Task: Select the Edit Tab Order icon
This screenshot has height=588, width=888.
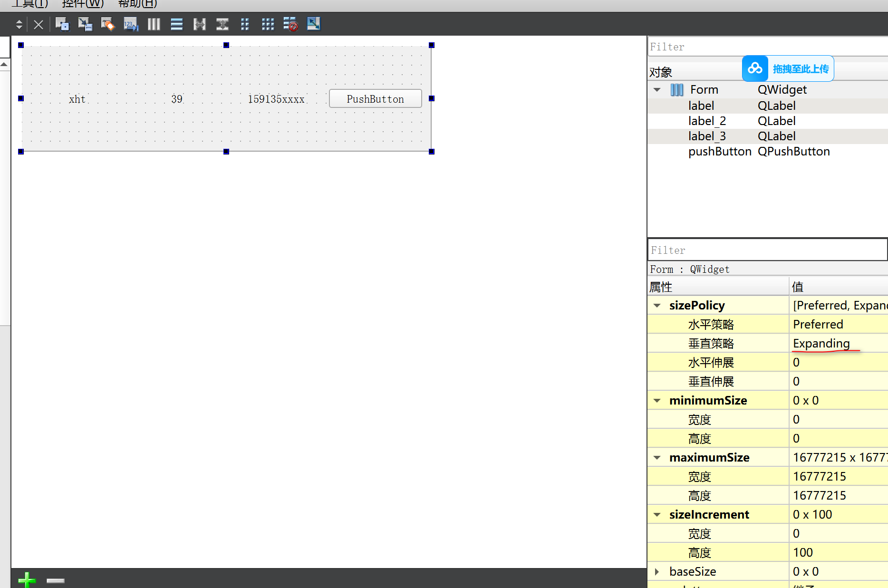Action: pyautogui.click(x=131, y=24)
